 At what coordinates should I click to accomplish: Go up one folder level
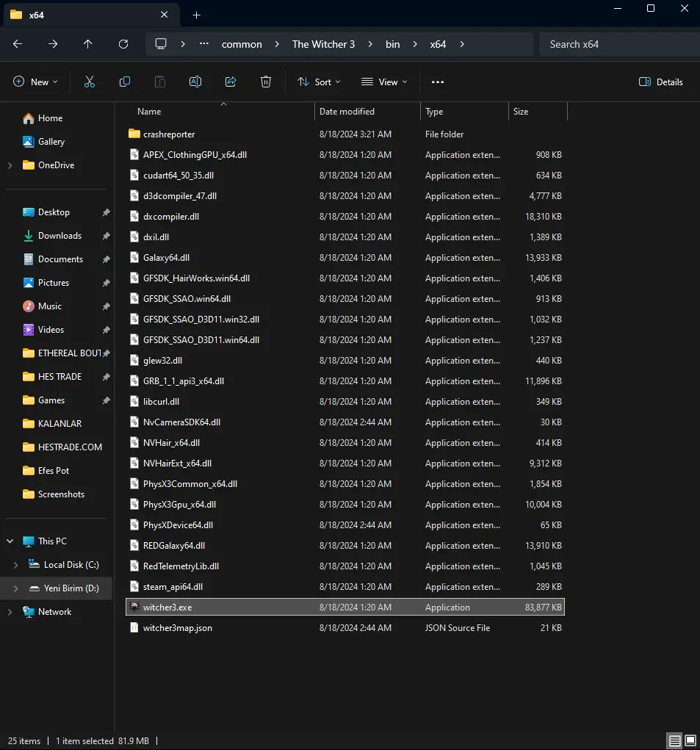88,44
